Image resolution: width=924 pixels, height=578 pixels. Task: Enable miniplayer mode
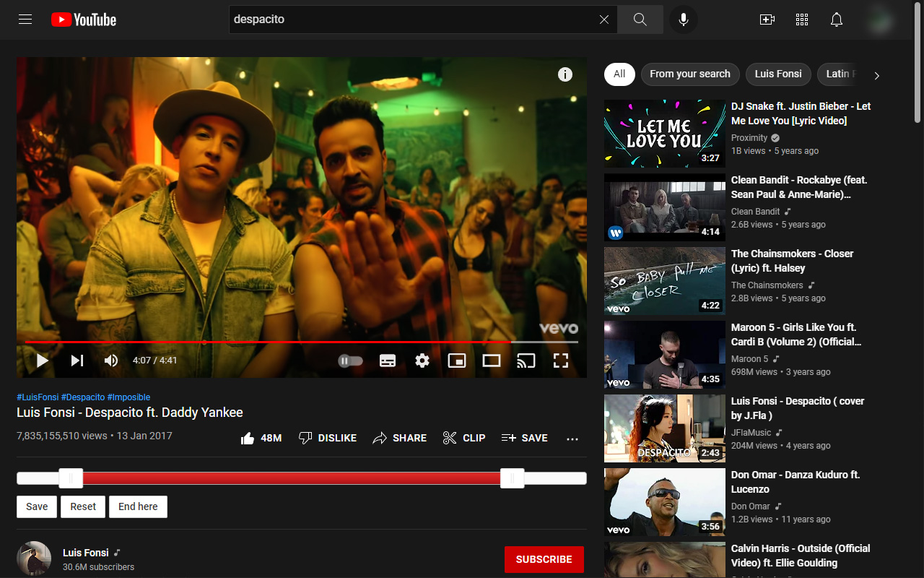click(457, 360)
